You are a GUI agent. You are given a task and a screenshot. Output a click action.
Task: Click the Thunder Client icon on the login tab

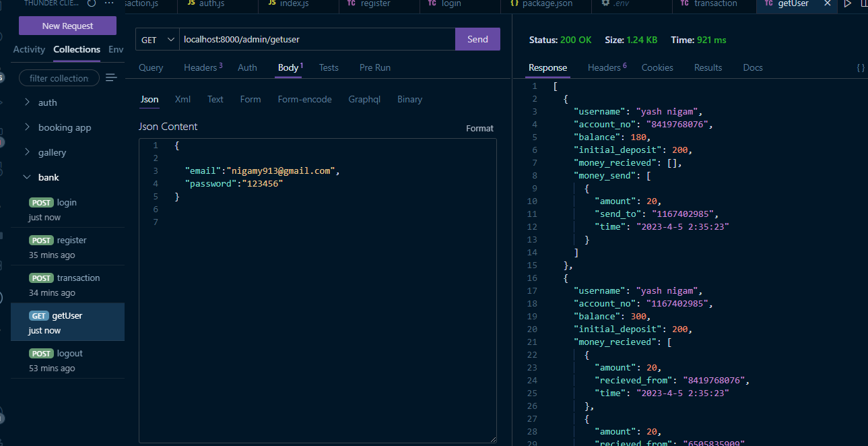pos(431,5)
